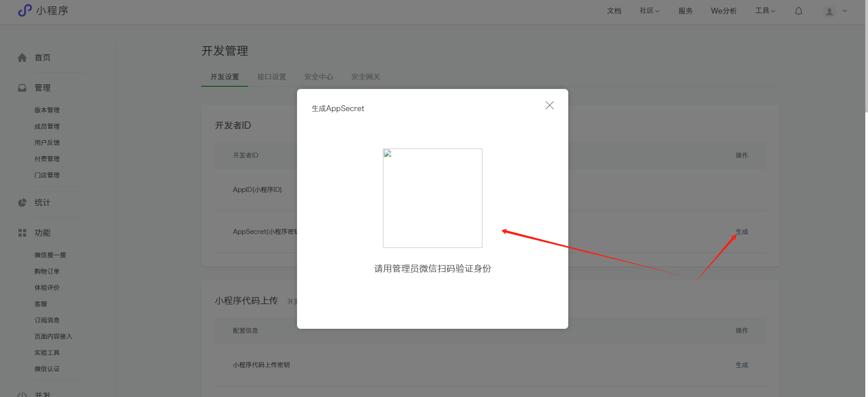The width and height of the screenshot is (868, 397).
Task: Click the 开发管理 page heading
Action: coord(225,51)
